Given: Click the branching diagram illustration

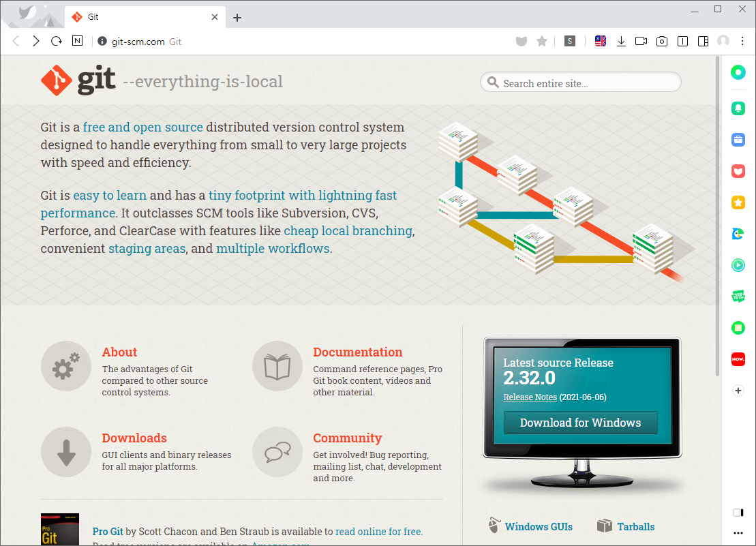Looking at the screenshot, I should coord(565,202).
